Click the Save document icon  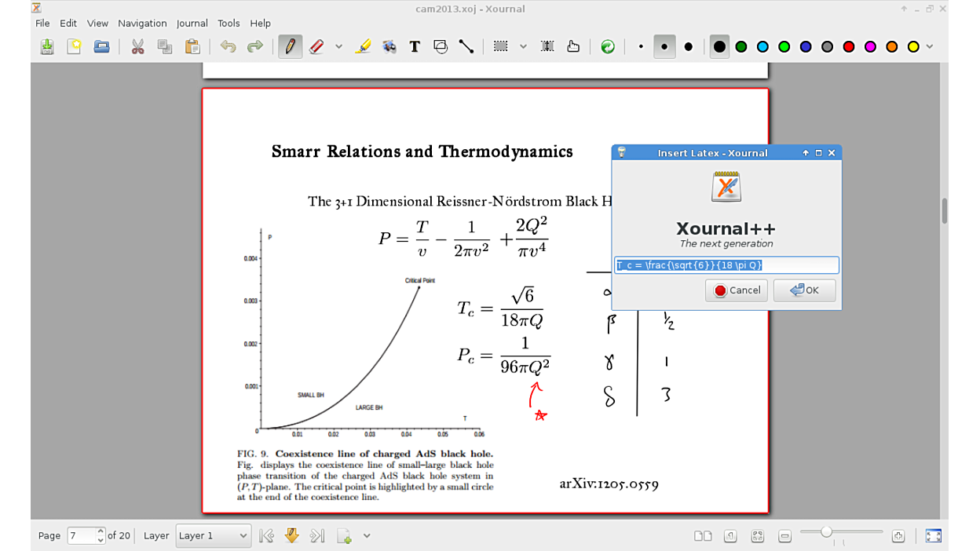[47, 47]
